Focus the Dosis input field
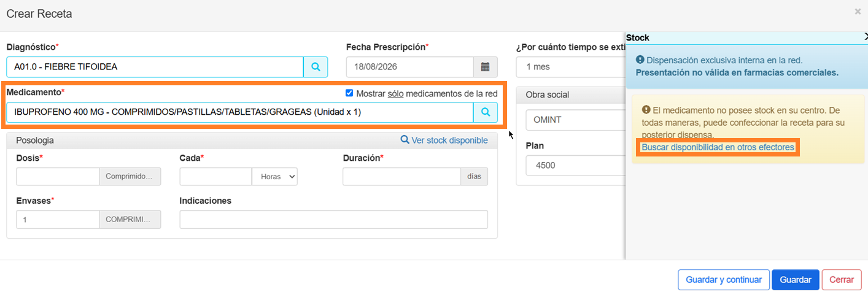The width and height of the screenshot is (868, 297). [58, 177]
